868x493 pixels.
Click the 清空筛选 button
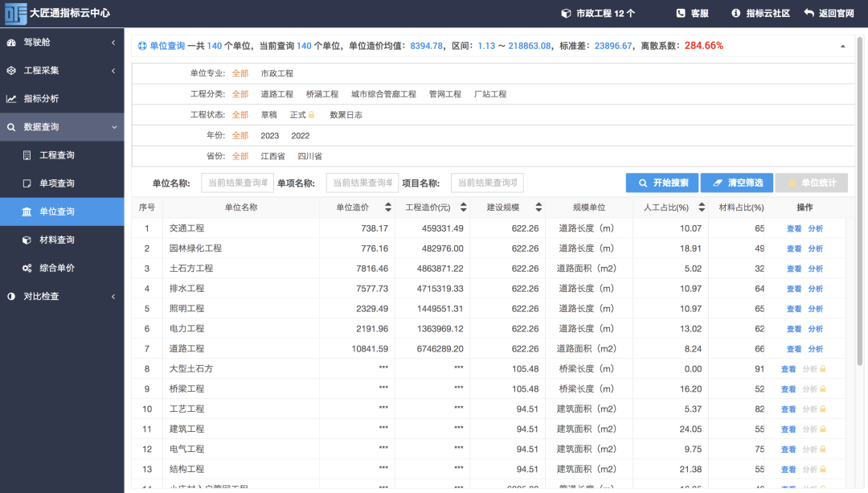pos(737,183)
